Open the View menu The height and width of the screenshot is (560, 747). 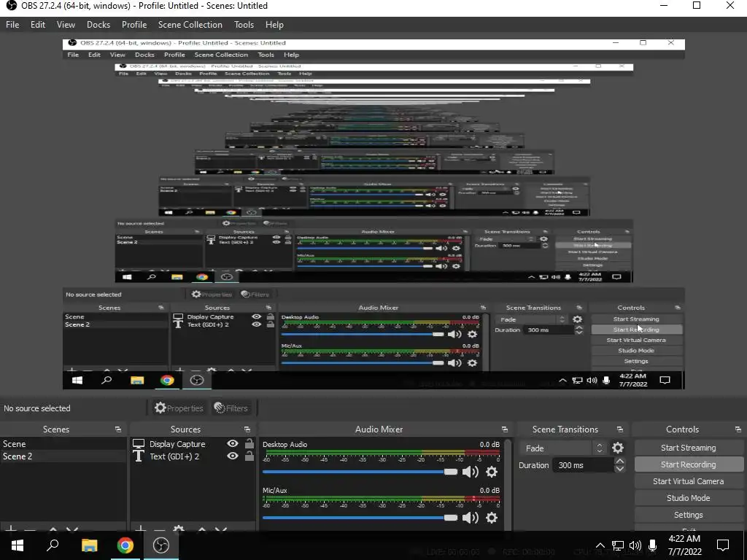pos(66,25)
